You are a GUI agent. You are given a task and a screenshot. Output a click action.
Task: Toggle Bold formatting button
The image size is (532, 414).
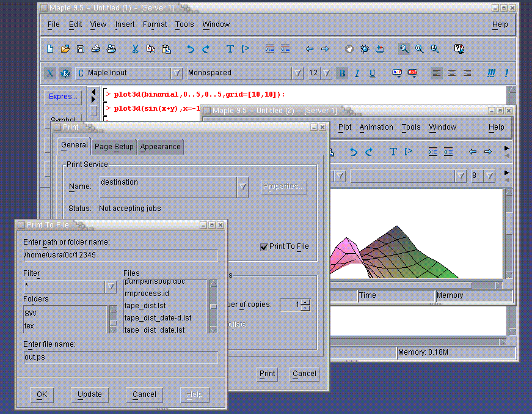[342, 73]
